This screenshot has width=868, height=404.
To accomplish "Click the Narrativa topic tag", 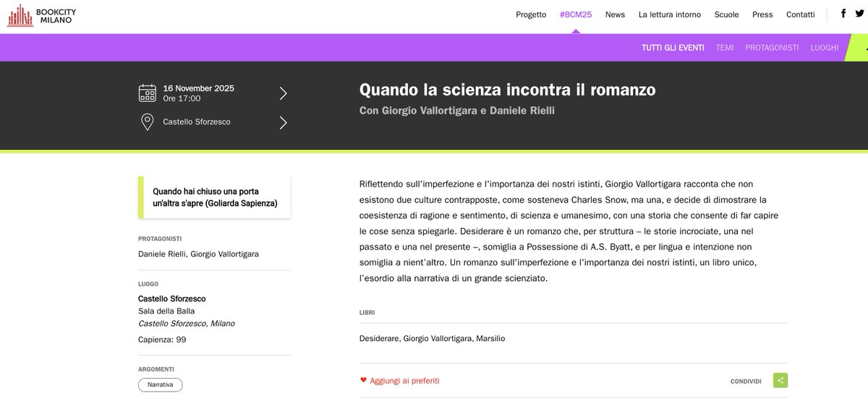I will [x=160, y=384].
